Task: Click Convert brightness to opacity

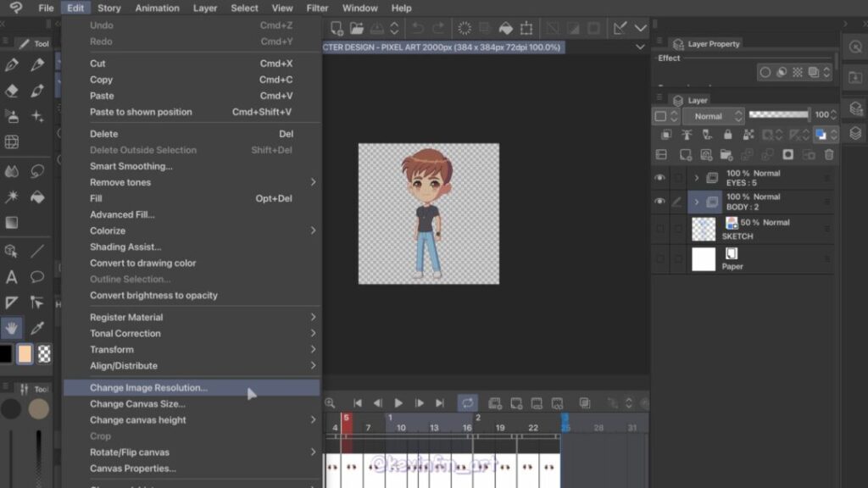Action: (153, 296)
